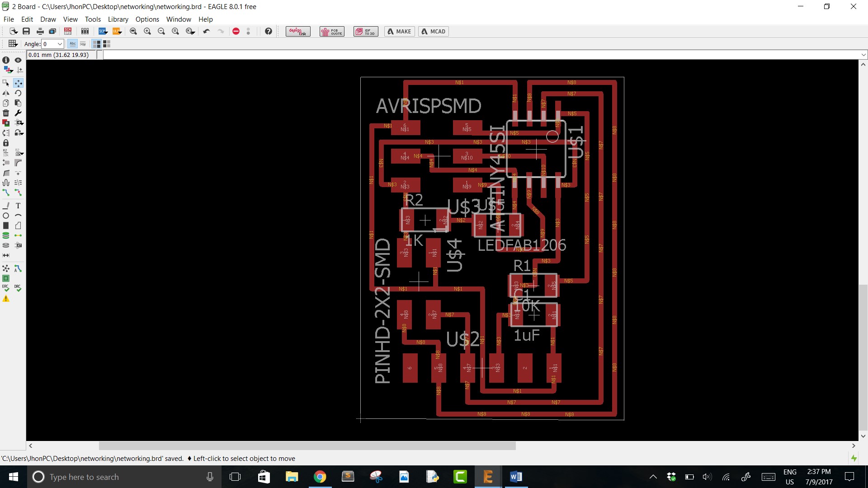The image size is (868, 488).
Task: Open the Tools menu
Action: coord(93,19)
